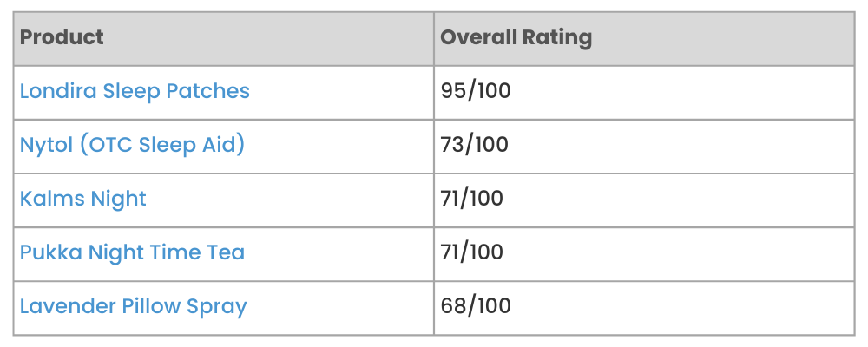Click the Product column header
Viewport: 868px width, 347px height.
[62, 37]
